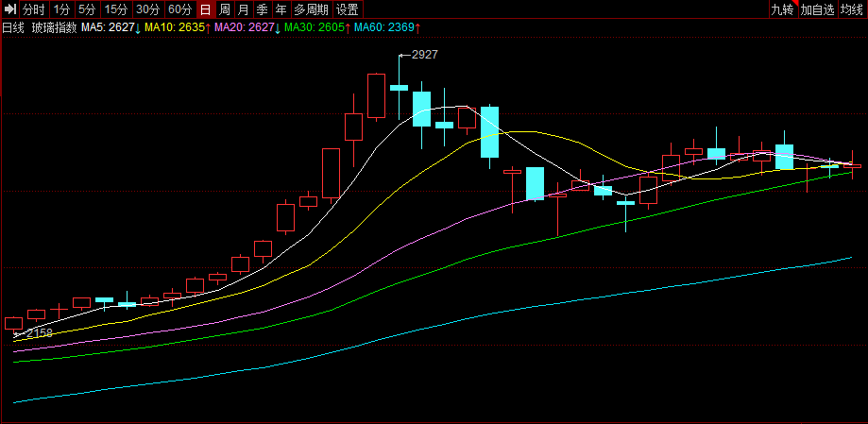Click the candlestick at the 2927 high
This screenshot has width=868, height=424.
click(399, 88)
